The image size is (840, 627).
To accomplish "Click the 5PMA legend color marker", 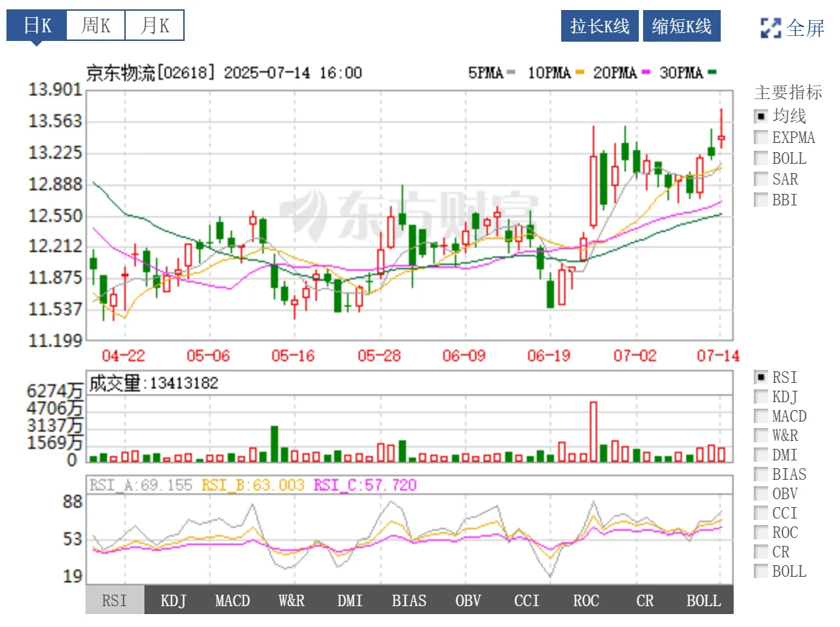I will (510, 73).
